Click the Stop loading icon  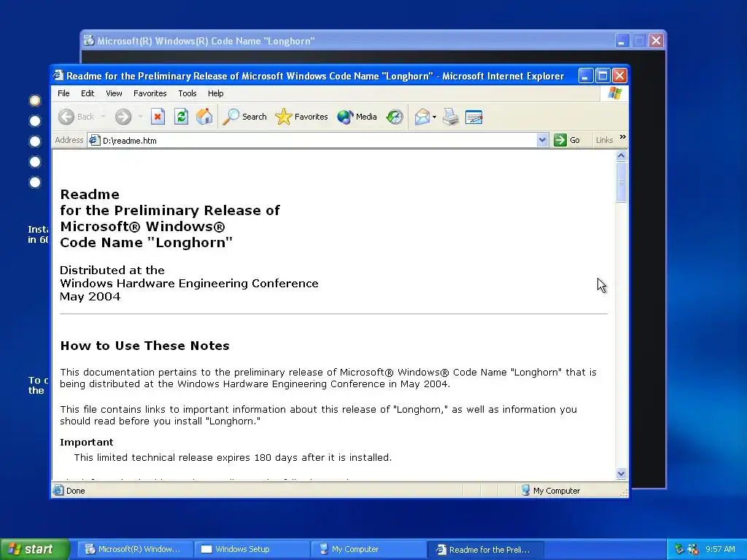pyautogui.click(x=158, y=117)
